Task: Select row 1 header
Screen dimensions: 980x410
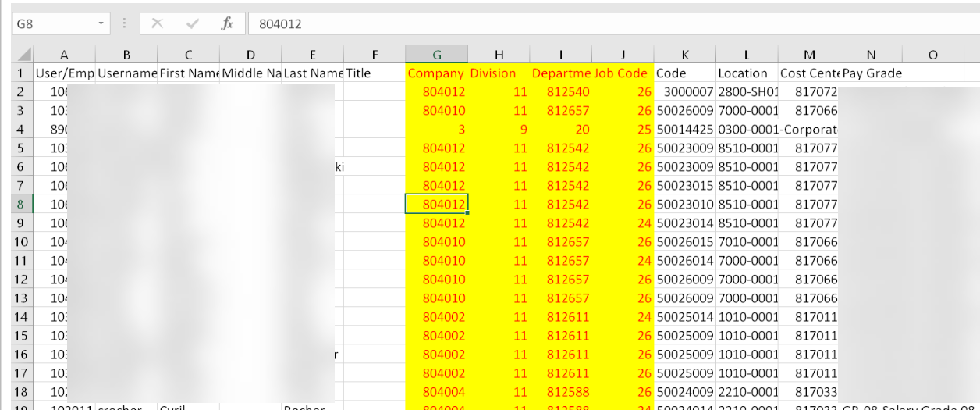Action: 23,73
